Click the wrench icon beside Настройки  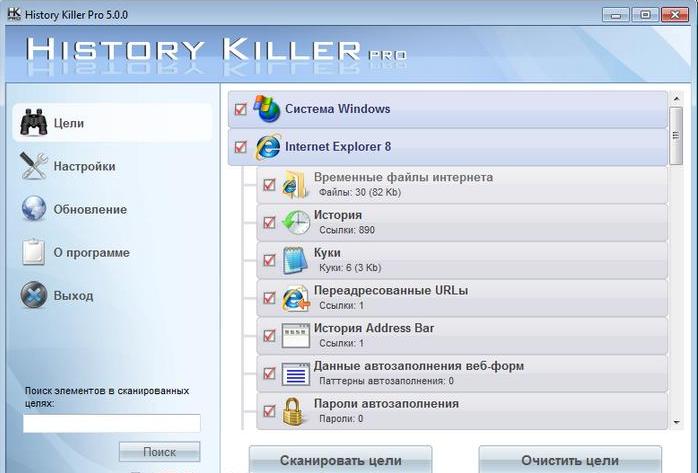(x=34, y=166)
